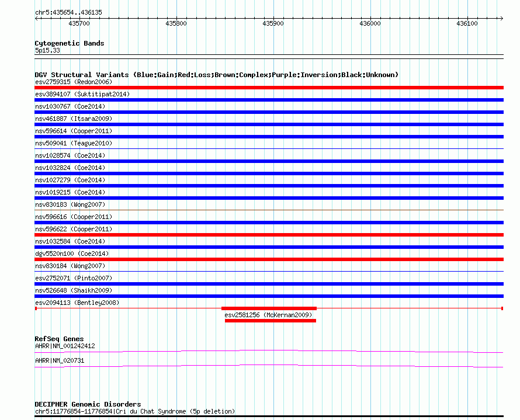Select the nsv596622 (Cooper2011) label
This screenshot has height=420, width=520.
[x=74, y=229]
